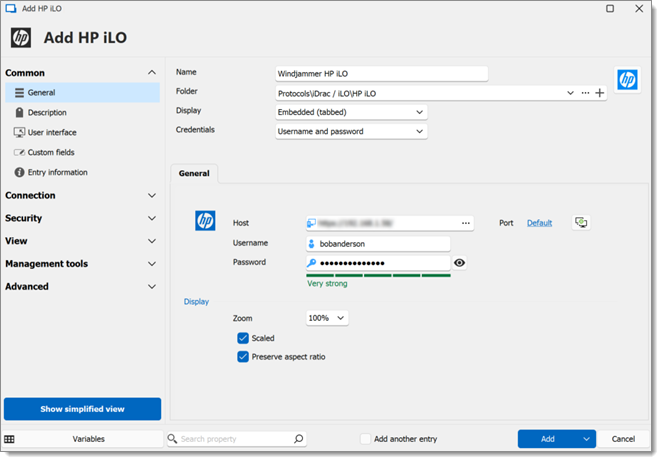The image size is (662, 462).
Task: Open folder browse ellipsis button
Action: tap(585, 93)
